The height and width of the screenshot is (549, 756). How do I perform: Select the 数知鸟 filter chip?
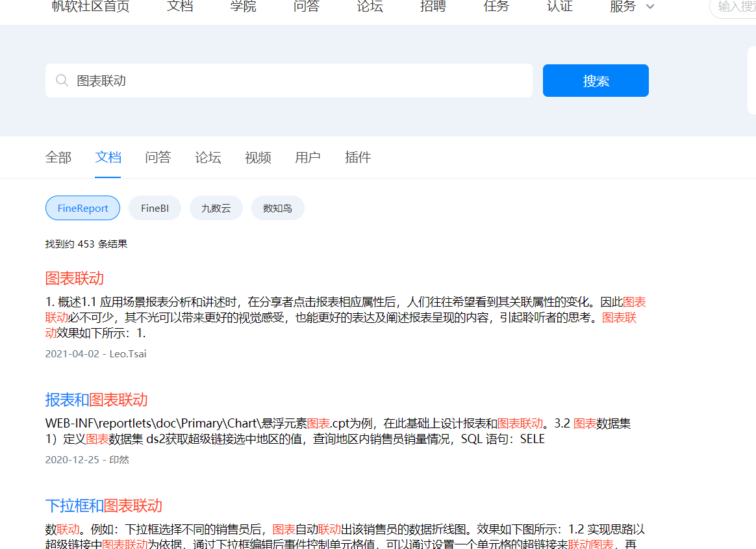[x=278, y=208]
